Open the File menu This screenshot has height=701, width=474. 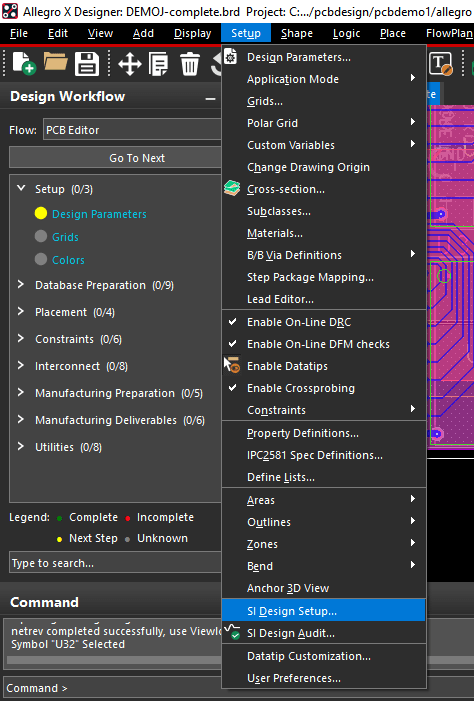click(x=19, y=34)
